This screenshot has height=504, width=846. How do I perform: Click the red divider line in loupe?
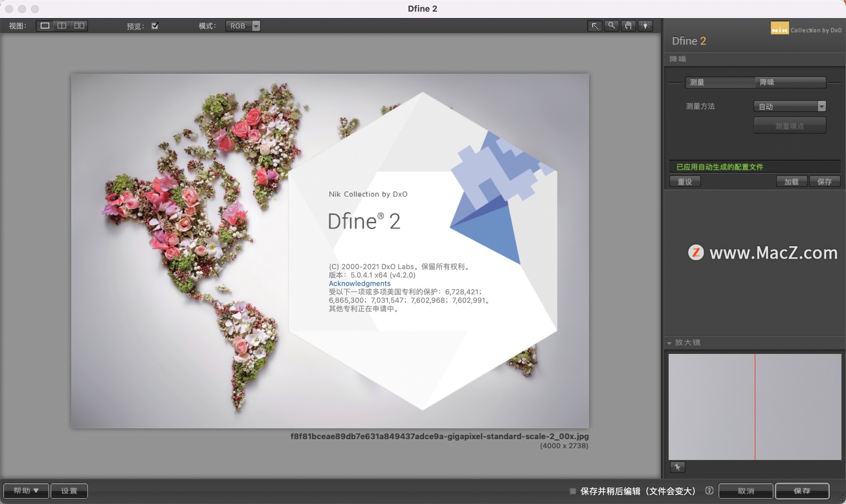[x=755, y=407]
